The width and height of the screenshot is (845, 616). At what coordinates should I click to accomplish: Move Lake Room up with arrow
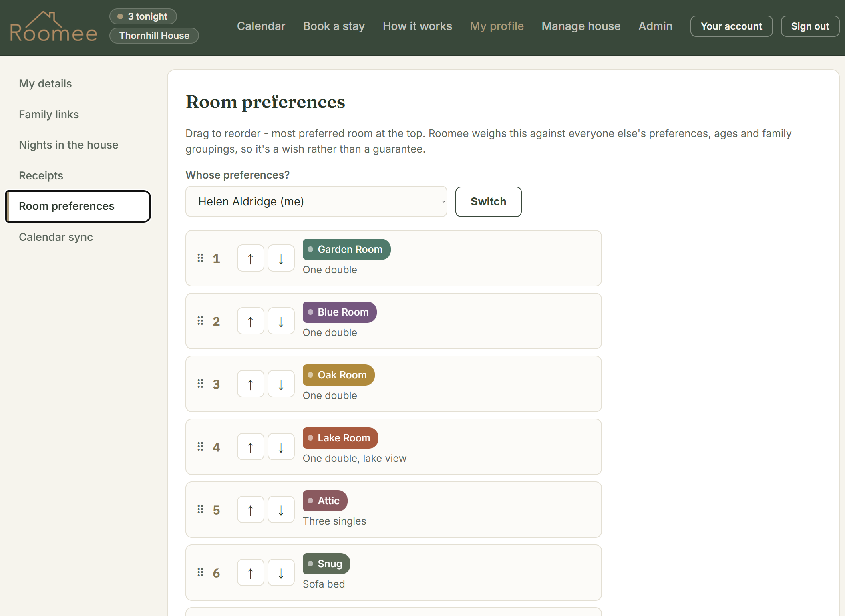251,447
